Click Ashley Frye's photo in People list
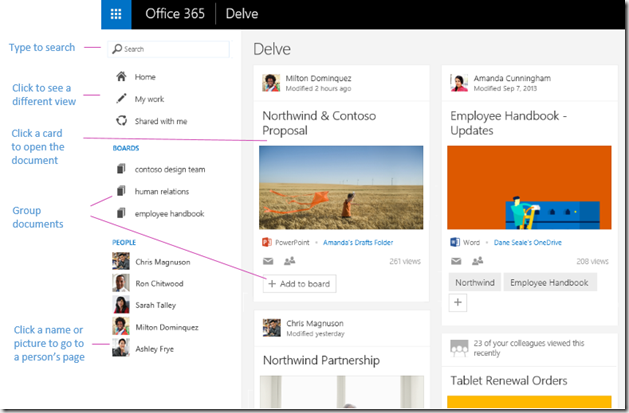This screenshot has height=413, width=629. (x=121, y=348)
